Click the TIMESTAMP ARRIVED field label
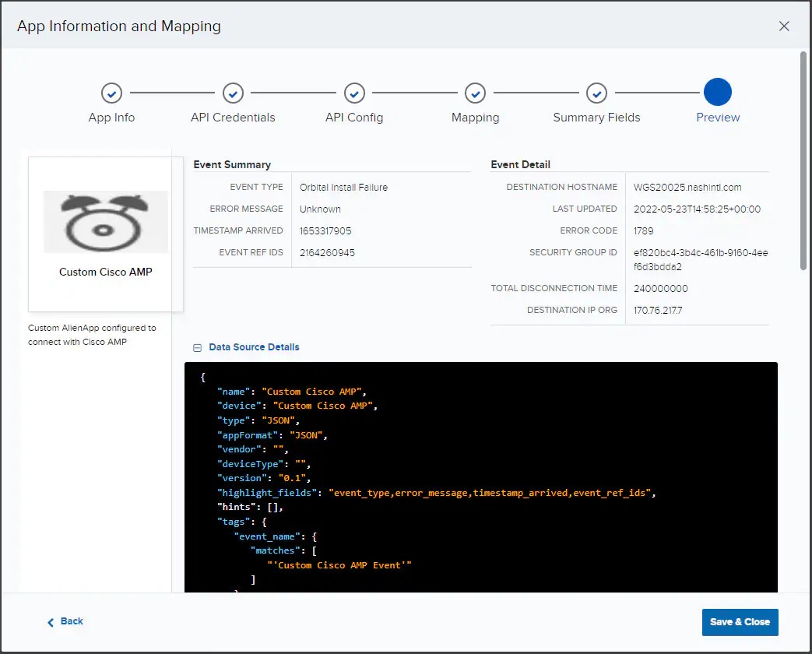This screenshot has height=654, width=812. tap(238, 230)
